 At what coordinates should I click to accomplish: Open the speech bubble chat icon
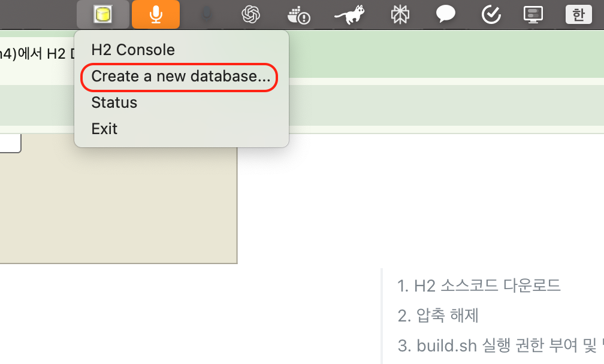pyautogui.click(x=445, y=14)
